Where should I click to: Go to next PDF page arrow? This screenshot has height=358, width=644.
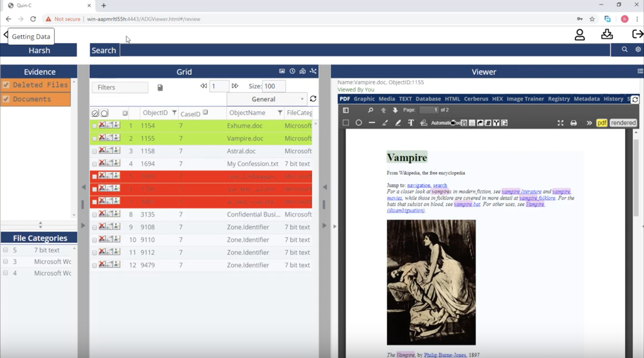coord(395,110)
